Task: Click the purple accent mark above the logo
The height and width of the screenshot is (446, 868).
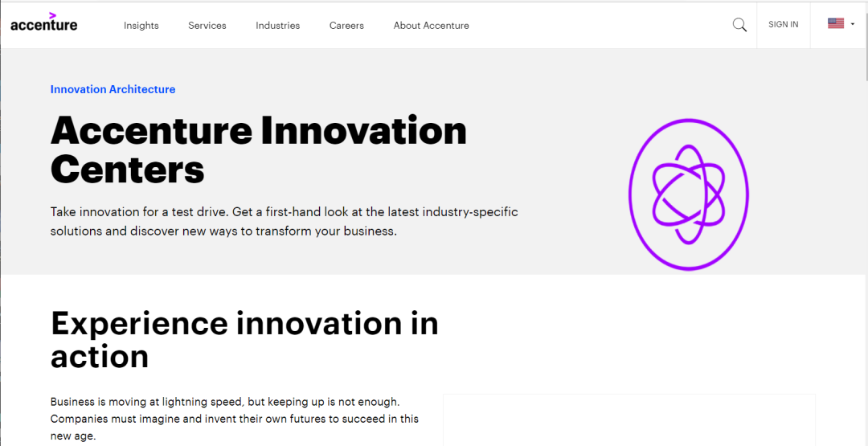Action: [x=52, y=15]
